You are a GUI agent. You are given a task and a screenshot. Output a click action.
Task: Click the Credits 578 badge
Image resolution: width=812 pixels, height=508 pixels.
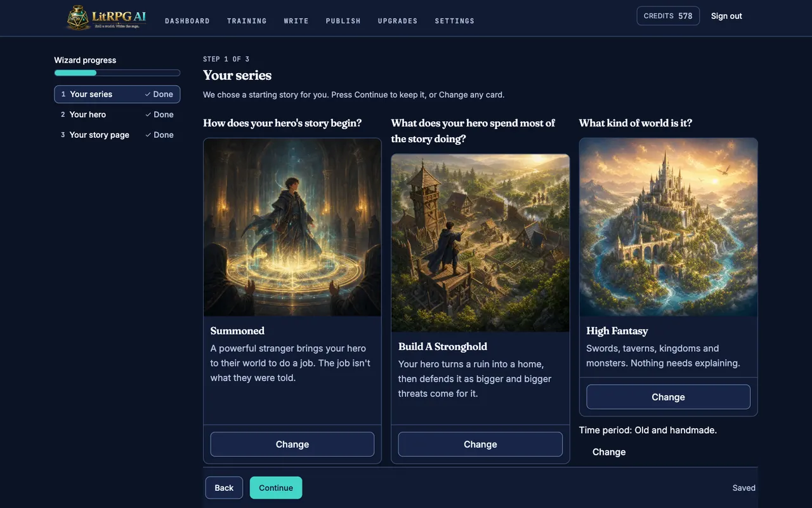(668, 16)
